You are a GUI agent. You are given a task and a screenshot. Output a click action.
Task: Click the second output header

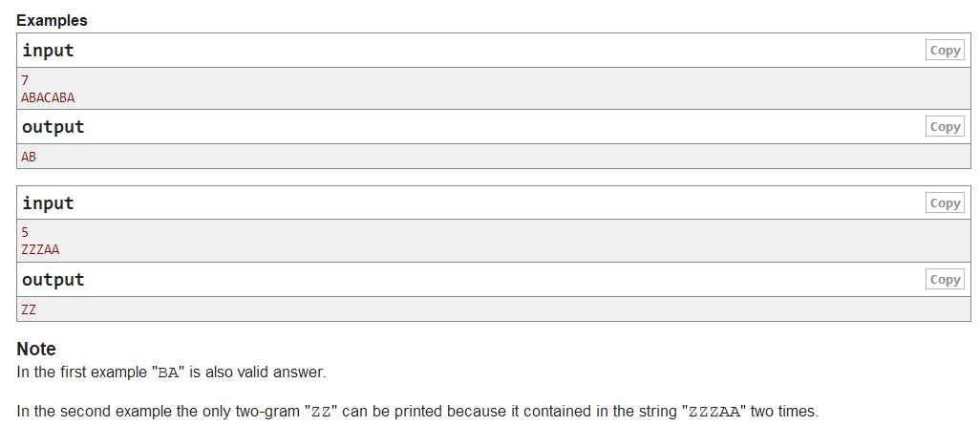tap(53, 279)
